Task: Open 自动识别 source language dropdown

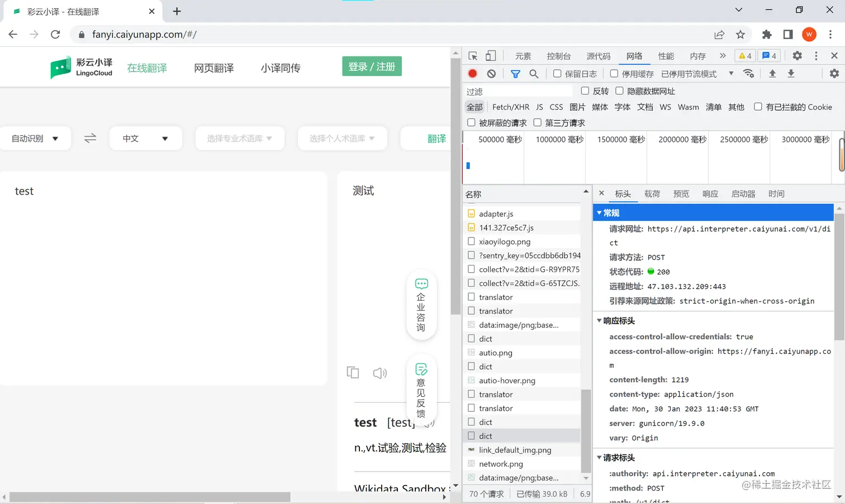Action: [35, 138]
